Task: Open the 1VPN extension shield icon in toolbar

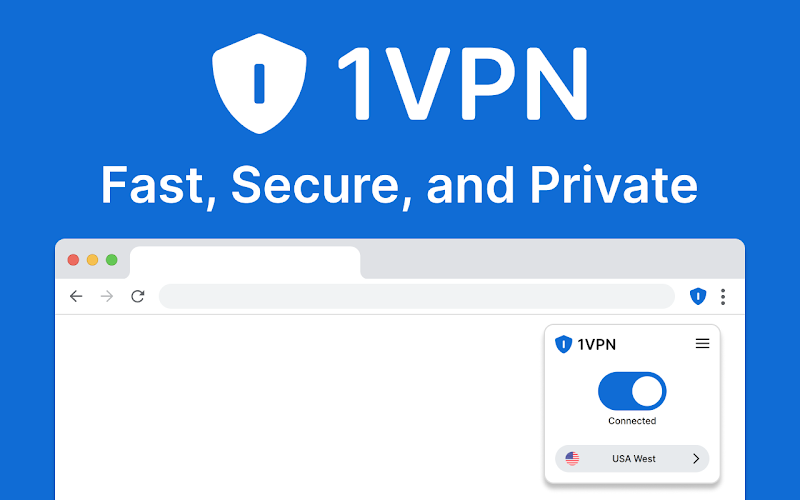Action: [x=698, y=296]
